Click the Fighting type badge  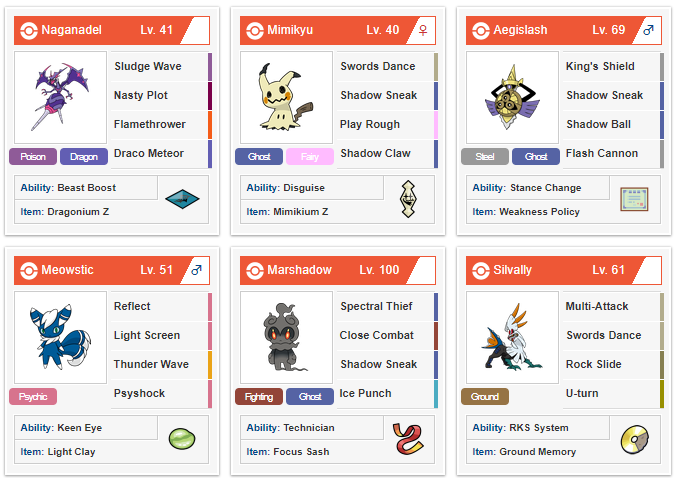259,397
